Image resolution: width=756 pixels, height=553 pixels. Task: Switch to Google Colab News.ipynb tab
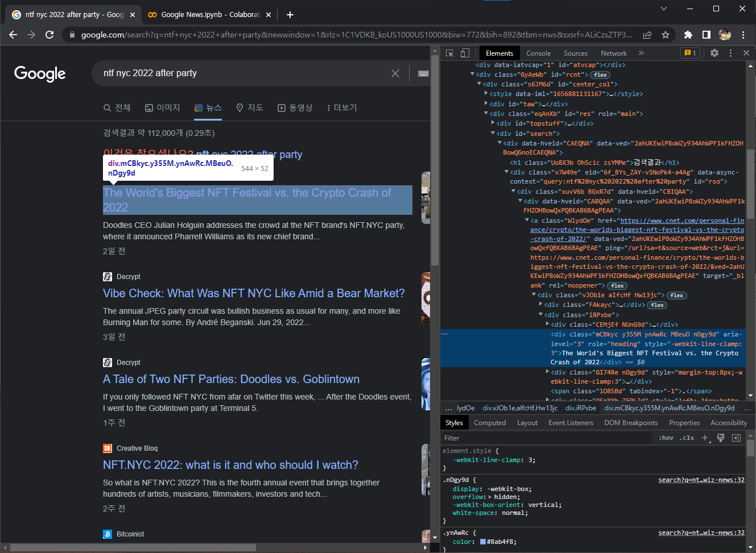coord(210,15)
